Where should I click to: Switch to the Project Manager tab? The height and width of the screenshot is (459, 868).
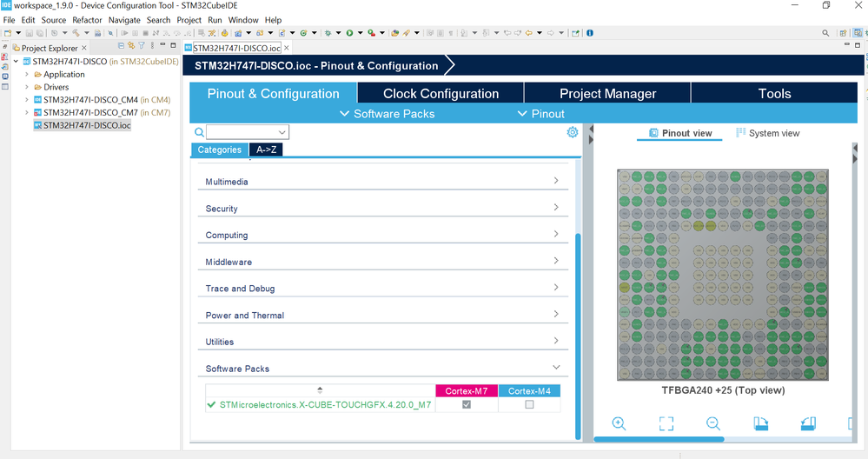607,94
